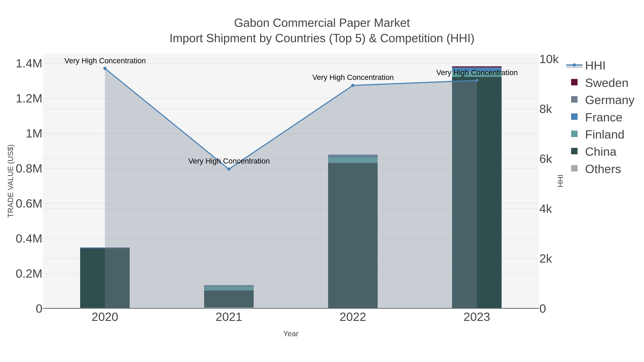The image size is (644, 362).
Task: Select the 2021 China bar segment
Action: point(229,299)
